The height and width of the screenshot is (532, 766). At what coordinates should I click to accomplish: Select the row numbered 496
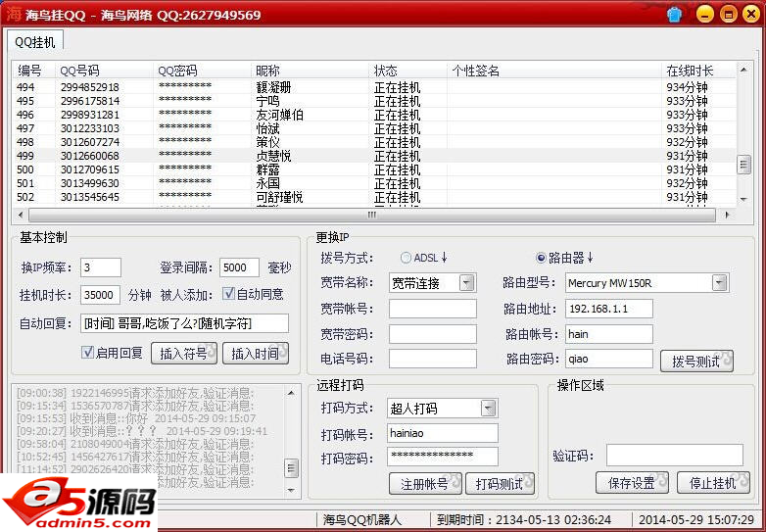point(374,115)
